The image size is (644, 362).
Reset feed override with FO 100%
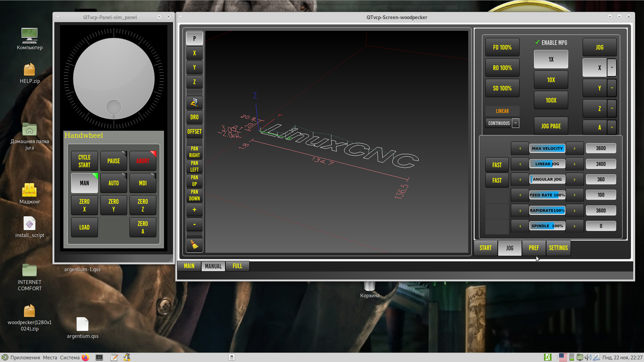click(502, 47)
